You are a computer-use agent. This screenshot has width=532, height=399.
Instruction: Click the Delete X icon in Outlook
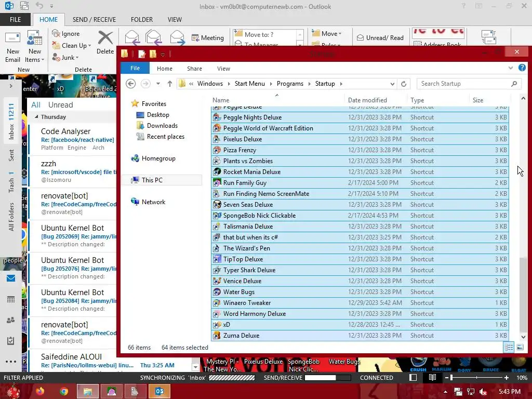point(105,38)
